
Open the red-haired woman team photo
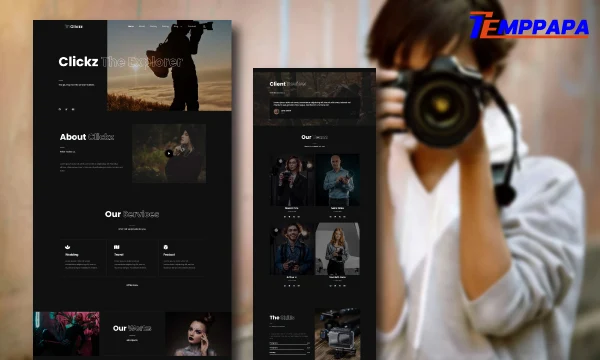pyautogui.click(x=338, y=249)
